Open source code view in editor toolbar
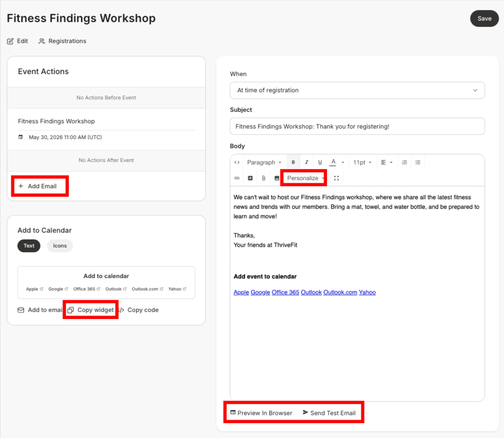Image resolution: width=504 pixels, height=438 pixels. (237, 162)
